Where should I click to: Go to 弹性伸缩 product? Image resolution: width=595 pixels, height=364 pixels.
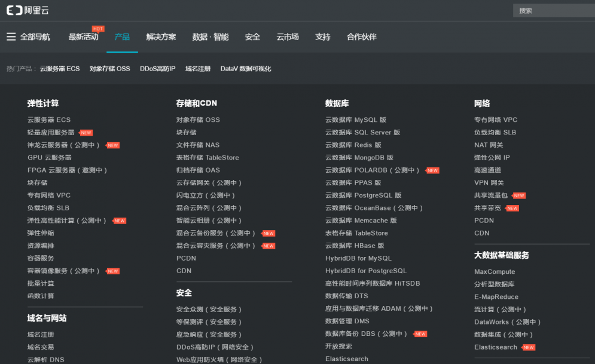click(x=41, y=233)
